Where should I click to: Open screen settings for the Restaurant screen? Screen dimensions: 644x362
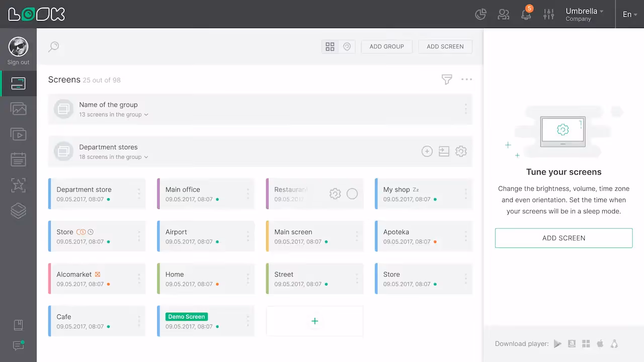[x=335, y=193]
